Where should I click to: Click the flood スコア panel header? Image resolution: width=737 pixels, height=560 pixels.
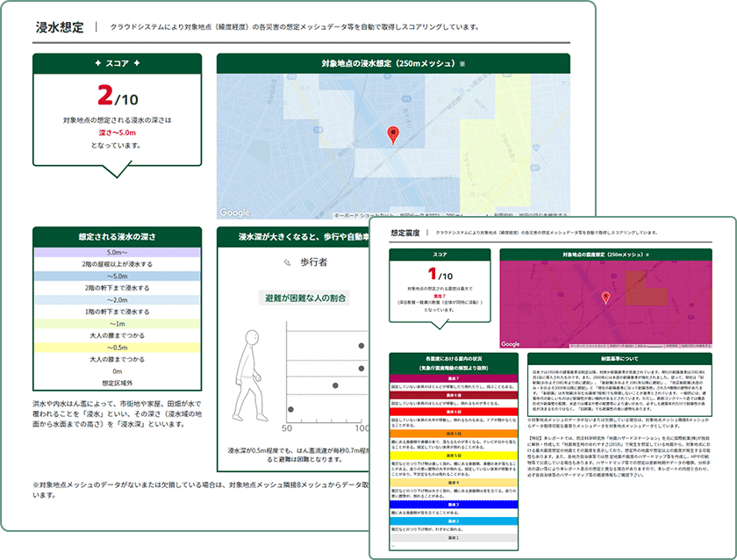tap(117, 63)
